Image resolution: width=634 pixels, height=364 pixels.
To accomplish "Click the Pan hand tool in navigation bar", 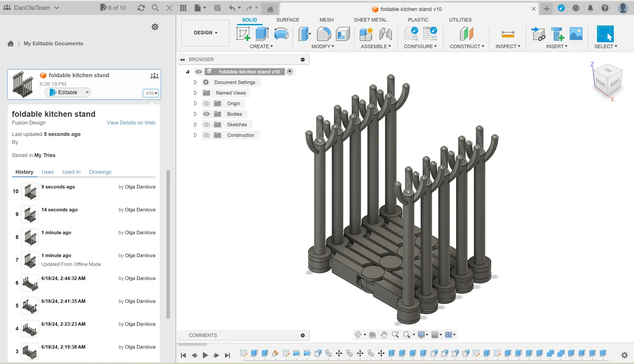I will tap(384, 335).
